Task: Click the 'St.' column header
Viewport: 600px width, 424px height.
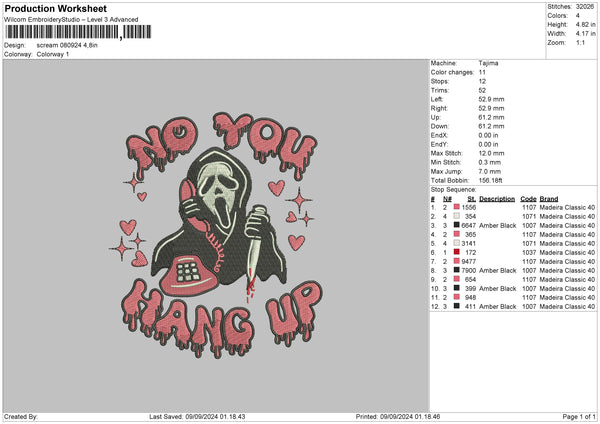Action: click(471, 199)
